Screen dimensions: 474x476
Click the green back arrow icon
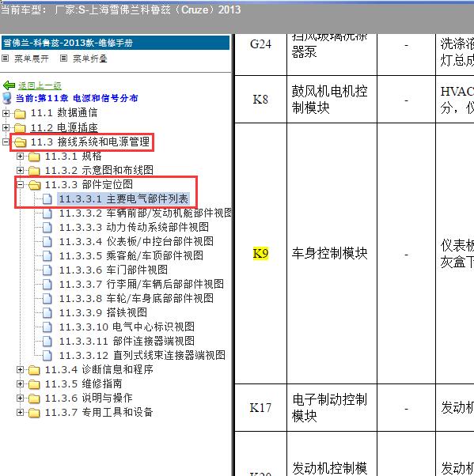pyautogui.click(x=9, y=85)
